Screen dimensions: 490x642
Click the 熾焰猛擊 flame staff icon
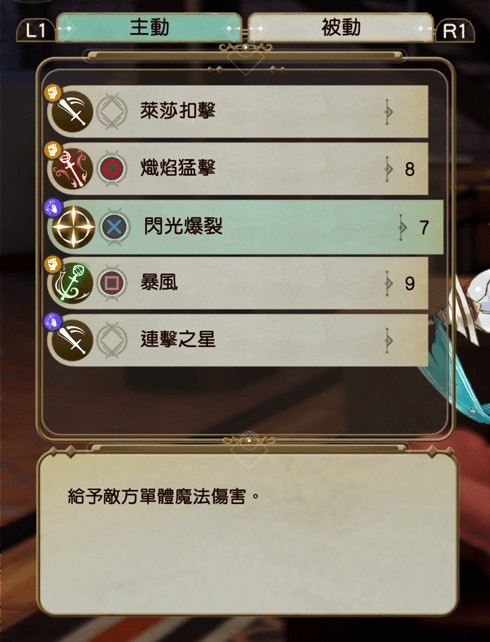coord(72,168)
